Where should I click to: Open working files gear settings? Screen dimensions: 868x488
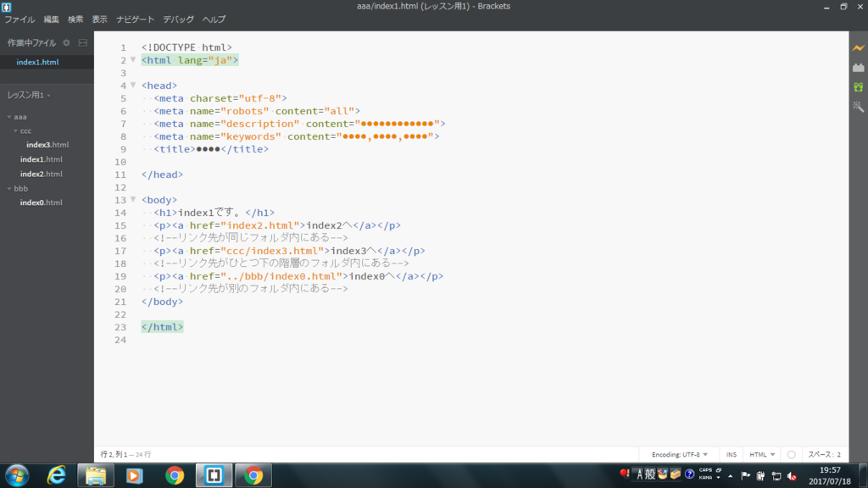click(66, 42)
